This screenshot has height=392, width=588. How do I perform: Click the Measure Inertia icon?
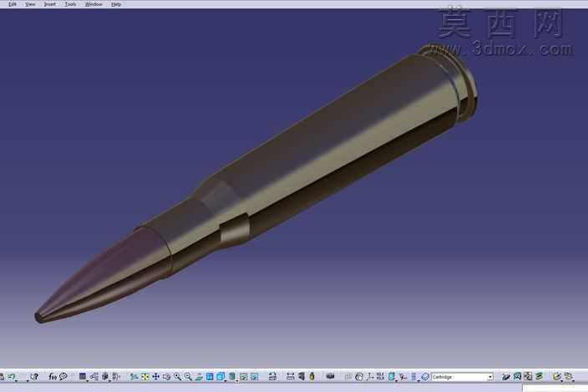coord(312,376)
